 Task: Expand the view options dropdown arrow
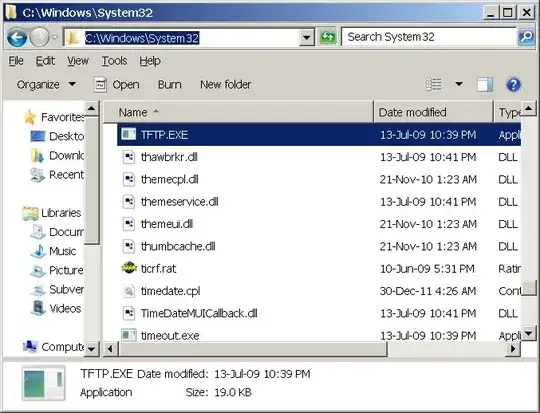(459, 84)
